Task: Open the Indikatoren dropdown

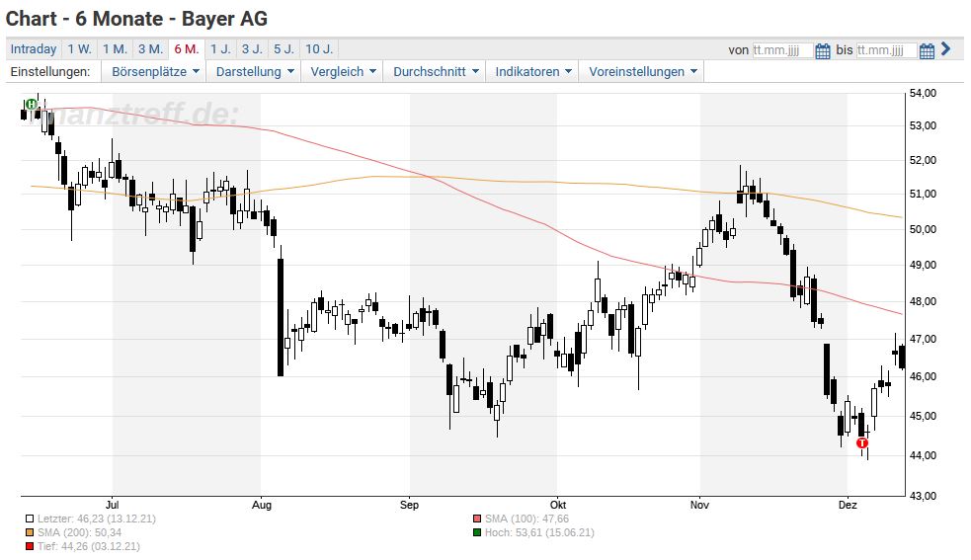Action: tap(532, 72)
